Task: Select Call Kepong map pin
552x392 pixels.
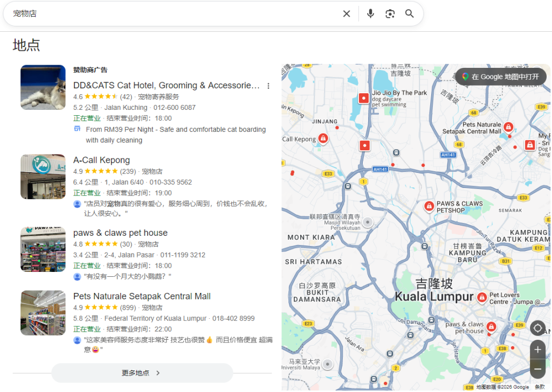Action: point(323,138)
